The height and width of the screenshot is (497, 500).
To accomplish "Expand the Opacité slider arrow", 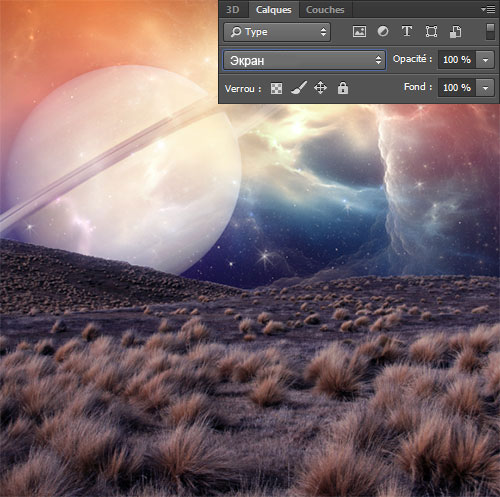I will 485,60.
